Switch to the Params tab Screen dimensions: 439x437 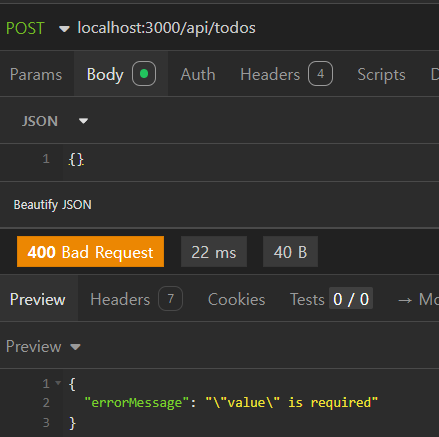tap(36, 74)
